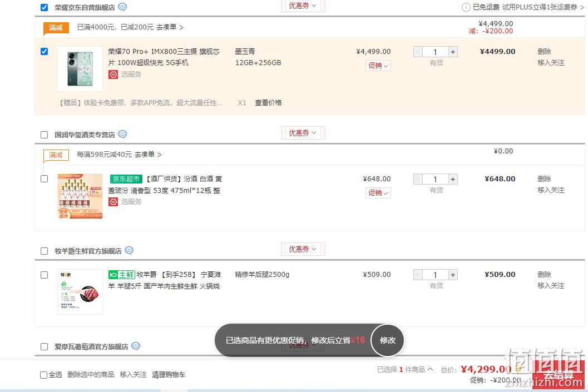588x392 pixels.
Task: Click 去凑单 for 每满598元减40元
Action: pos(148,155)
